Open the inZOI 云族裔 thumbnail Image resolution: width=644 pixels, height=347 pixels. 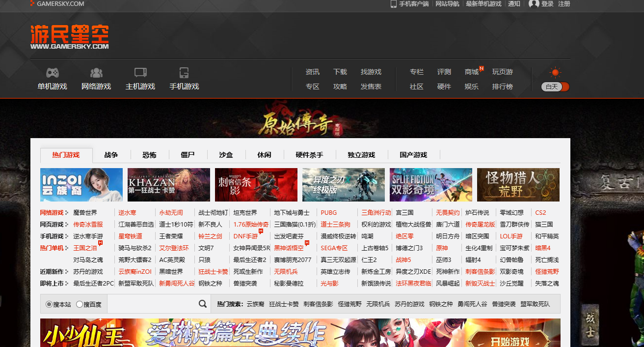81,185
